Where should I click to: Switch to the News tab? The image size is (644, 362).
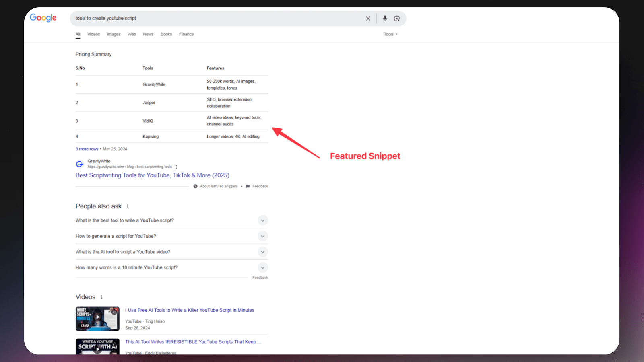click(148, 34)
